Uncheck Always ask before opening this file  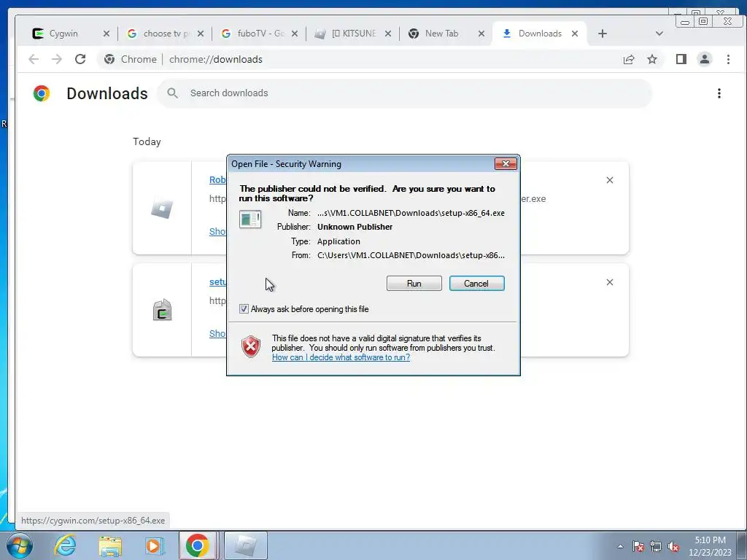point(244,309)
